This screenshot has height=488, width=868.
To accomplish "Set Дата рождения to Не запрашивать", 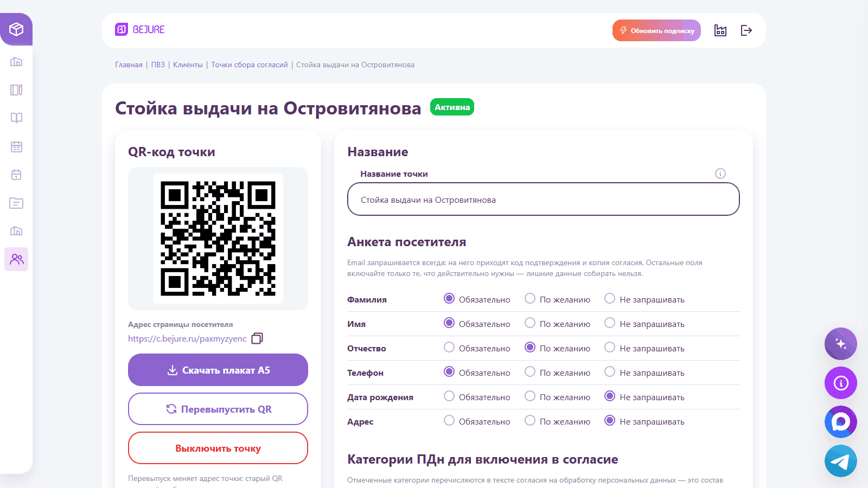I will point(610,396).
